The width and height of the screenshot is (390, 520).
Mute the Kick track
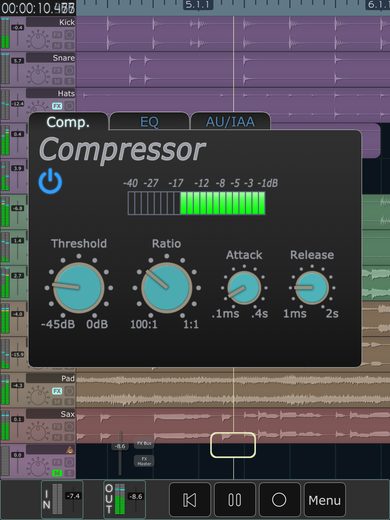(x=57, y=45)
